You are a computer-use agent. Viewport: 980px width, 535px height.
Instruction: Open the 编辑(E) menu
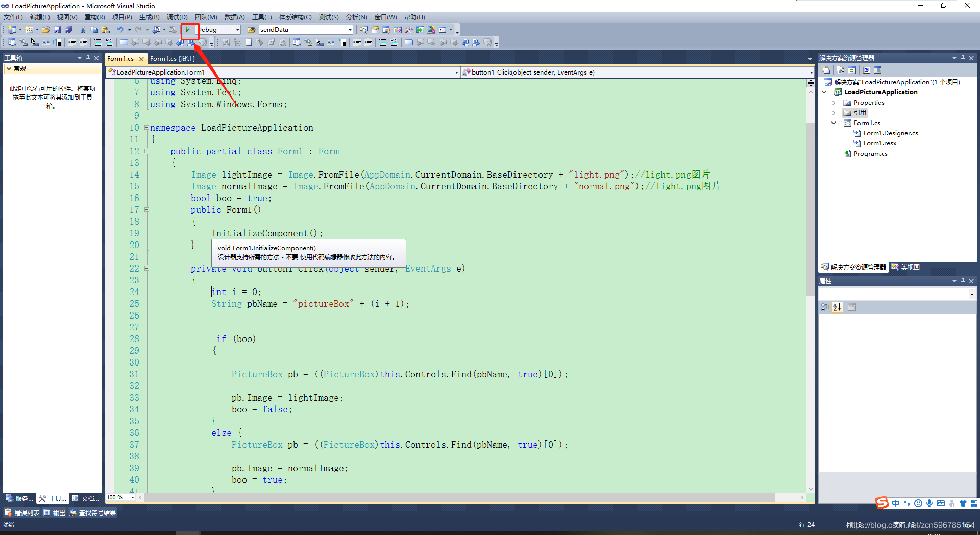(x=40, y=17)
